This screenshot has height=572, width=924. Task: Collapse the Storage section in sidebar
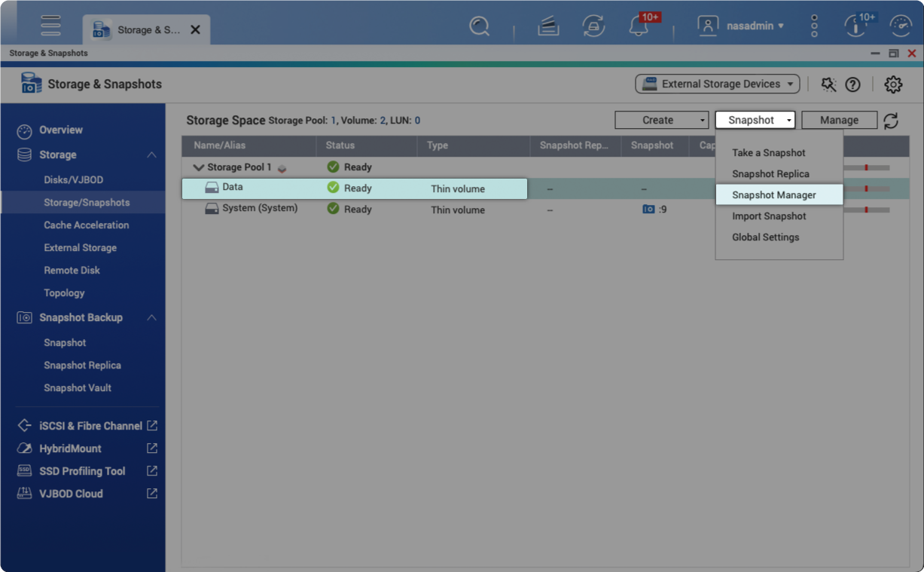coord(151,154)
